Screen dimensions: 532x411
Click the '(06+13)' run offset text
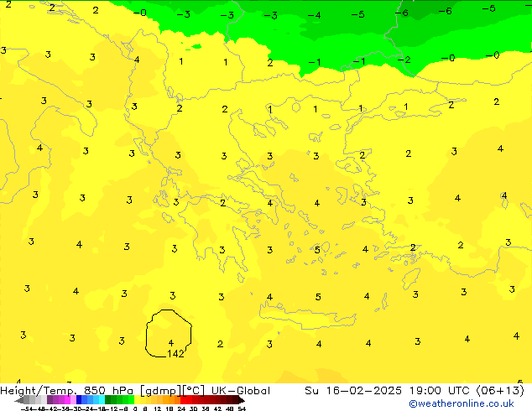point(500,391)
